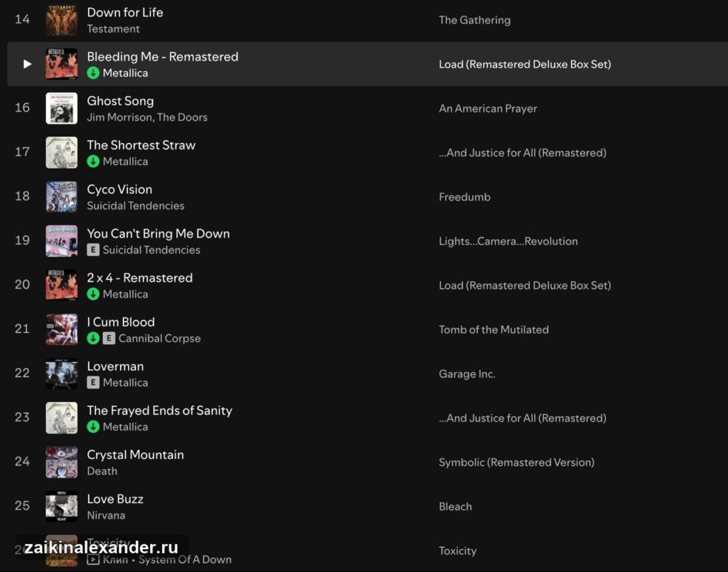
Task: Click the explicit badge on You Can't Bring Me Down
Action: pyautogui.click(x=93, y=250)
